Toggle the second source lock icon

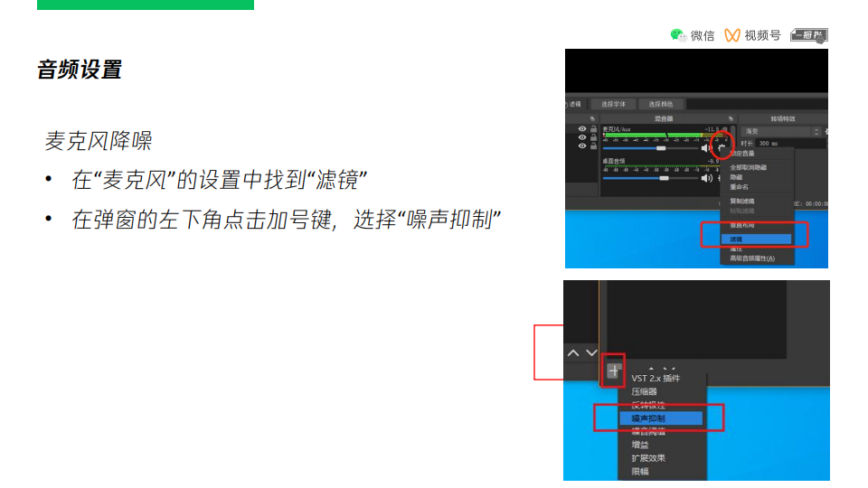[593, 137]
